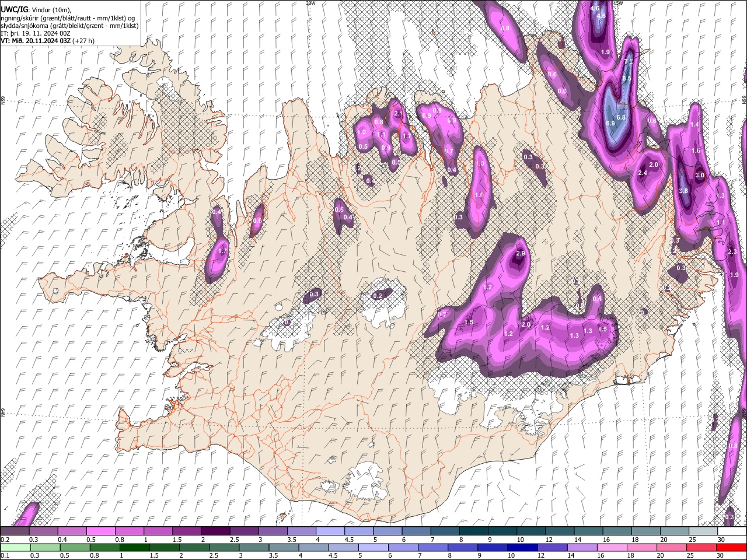
Task: Click the pale green 0.1 rain legend swatch
Action: pyautogui.click(x=15, y=547)
